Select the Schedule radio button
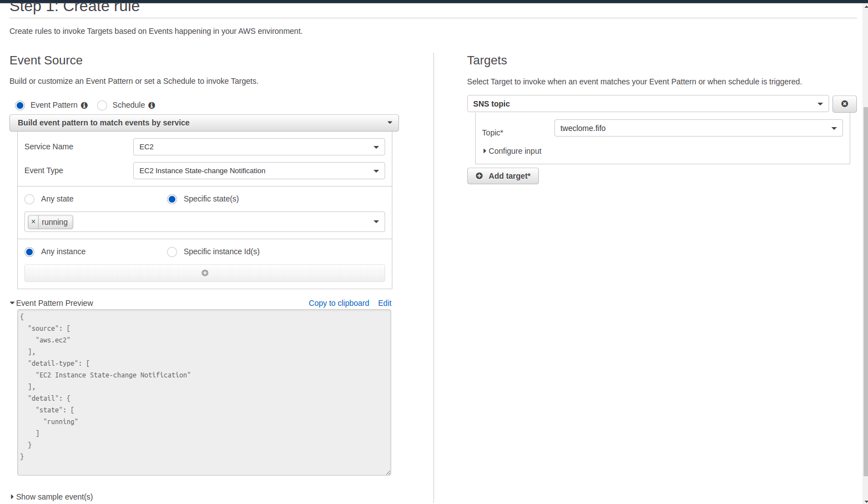 (x=102, y=105)
